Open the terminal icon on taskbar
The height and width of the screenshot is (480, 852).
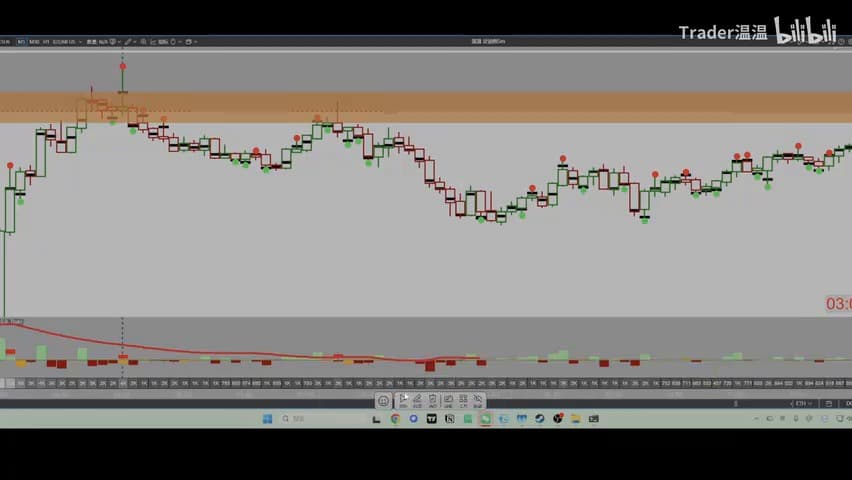pos(593,419)
